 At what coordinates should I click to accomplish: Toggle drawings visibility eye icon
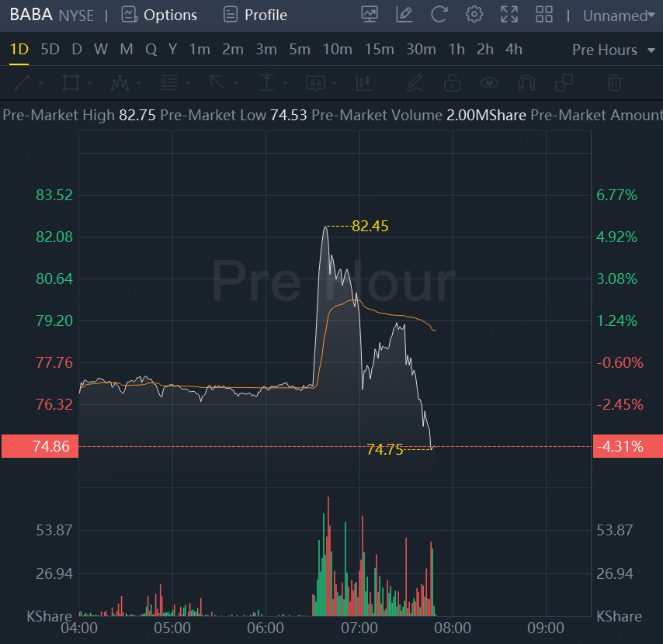pyautogui.click(x=489, y=82)
